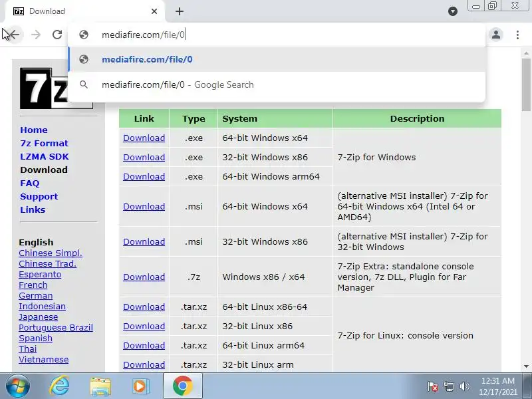Screen dimensions: 532x399
Task: Open the Action Center flag tray icon
Action: (433, 386)
